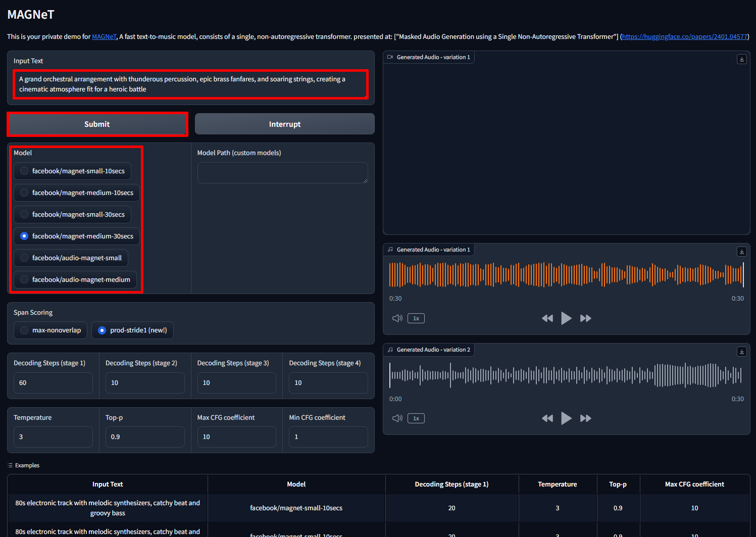The width and height of the screenshot is (756, 537).
Task: Select facebook/magnet-medium-10secs model
Action: click(77, 192)
